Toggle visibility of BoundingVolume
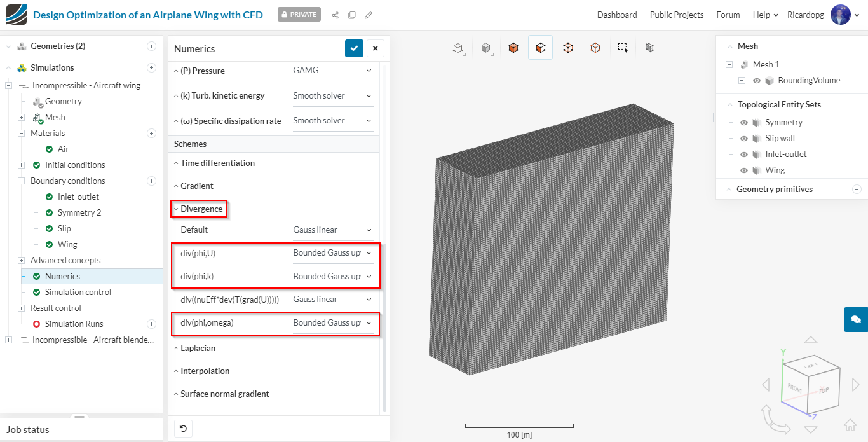This screenshot has width=868, height=442. [x=757, y=81]
